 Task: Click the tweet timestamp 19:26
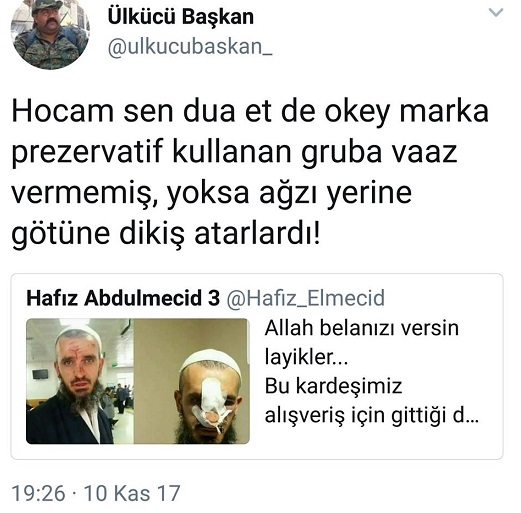tap(38, 493)
